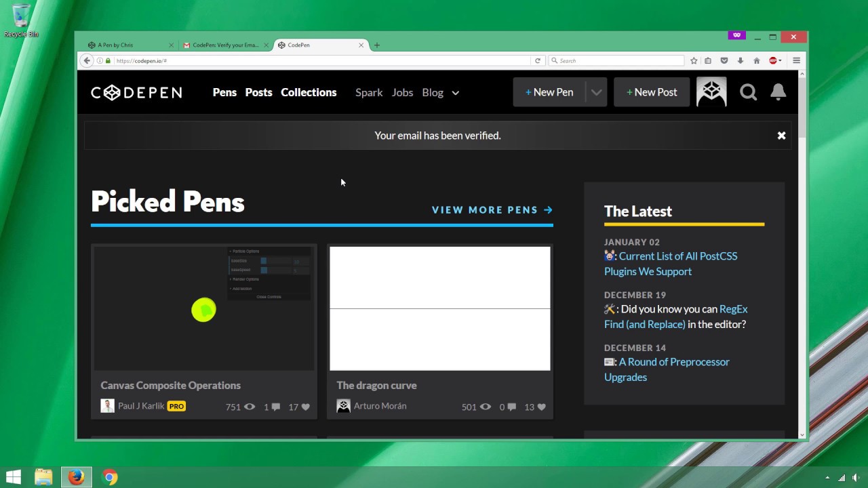Click Firefox icon in the taskbar
Image resolution: width=868 pixels, height=488 pixels.
[76, 477]
